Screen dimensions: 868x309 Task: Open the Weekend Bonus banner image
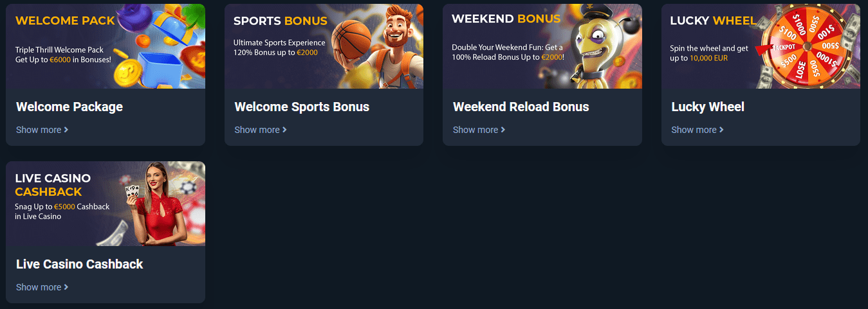[542, 46]
